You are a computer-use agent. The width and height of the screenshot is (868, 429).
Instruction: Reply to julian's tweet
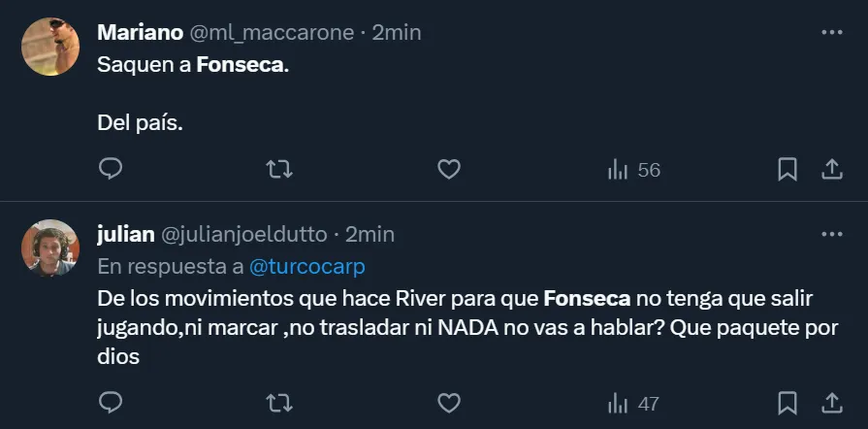(112, 402)
